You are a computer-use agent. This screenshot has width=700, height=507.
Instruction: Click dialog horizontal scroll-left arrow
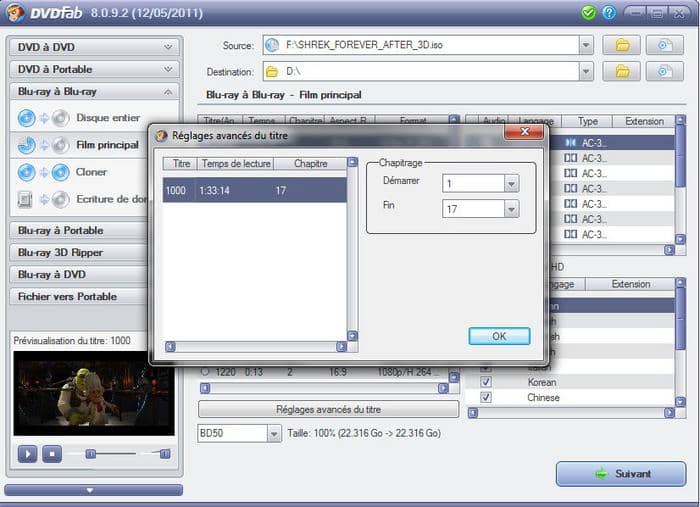[170, 347]
